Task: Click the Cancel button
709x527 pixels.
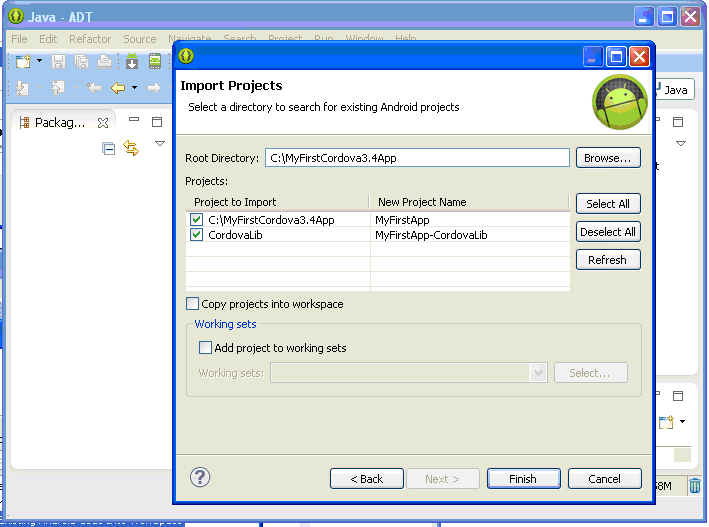Action: (605, 479)
